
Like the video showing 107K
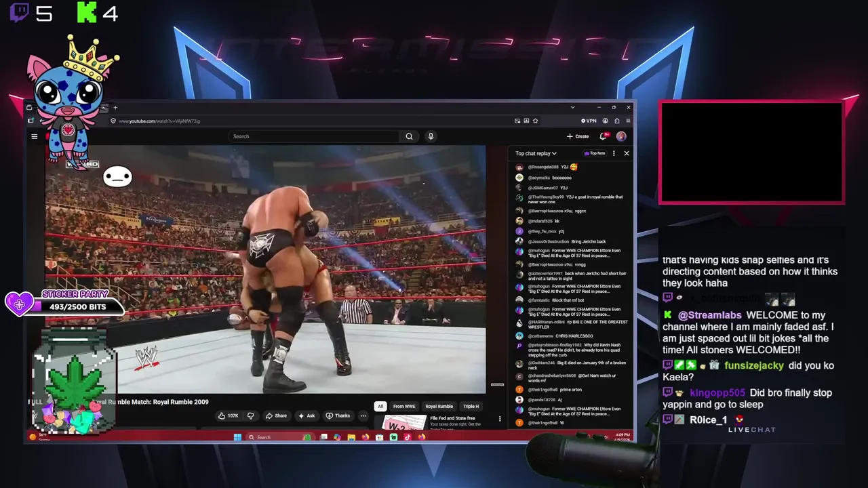(227, 415)
